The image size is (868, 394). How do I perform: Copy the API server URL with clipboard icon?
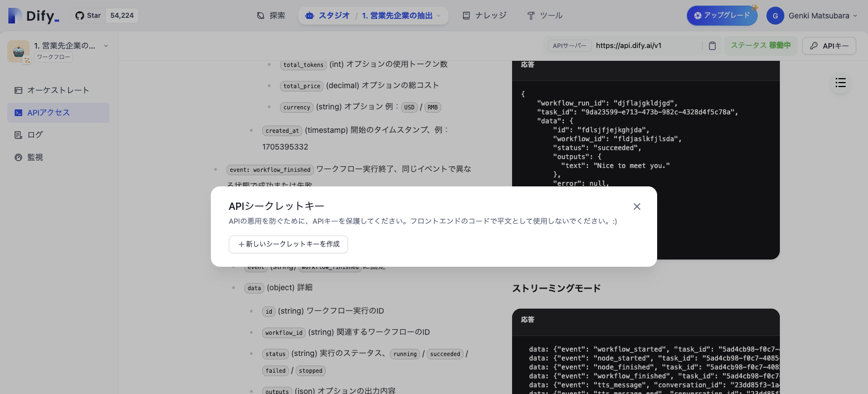pyautogui.click(x=712, y=45)
